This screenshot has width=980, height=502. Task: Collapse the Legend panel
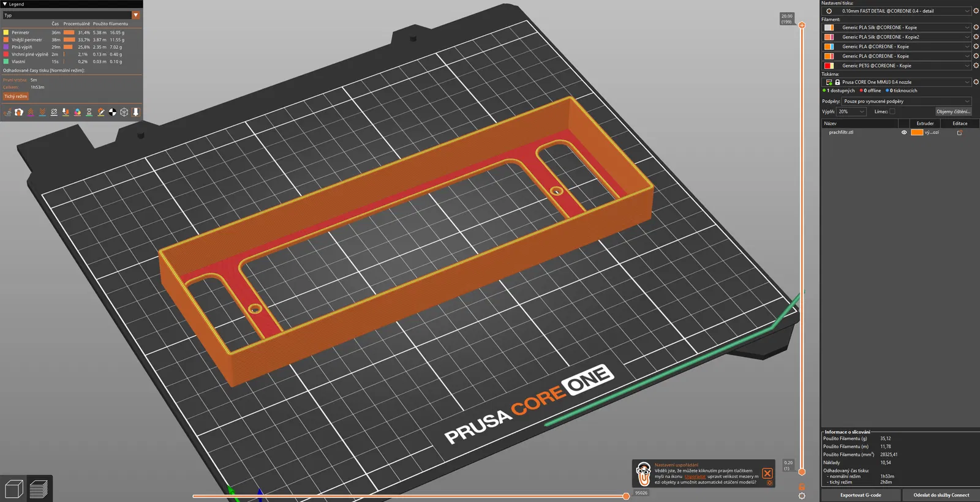point(5,4)
